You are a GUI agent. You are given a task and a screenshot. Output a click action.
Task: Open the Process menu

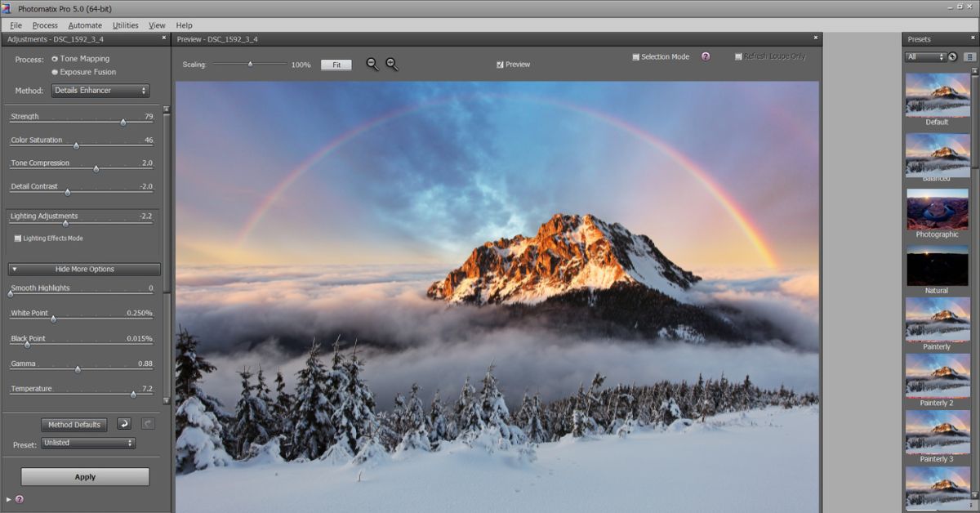(x=45, y=25)
